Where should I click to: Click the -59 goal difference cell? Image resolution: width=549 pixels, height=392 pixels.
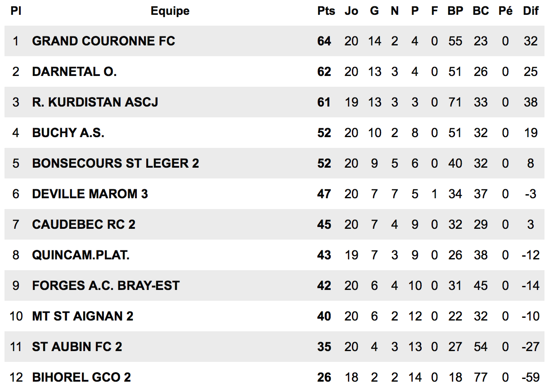[531, 377]
